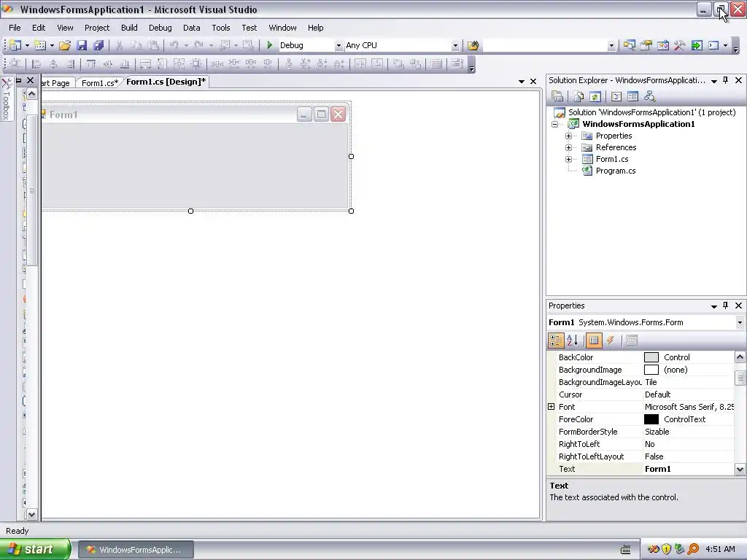Open the Find combo box dropdown arrow

[x=611, y=46]
